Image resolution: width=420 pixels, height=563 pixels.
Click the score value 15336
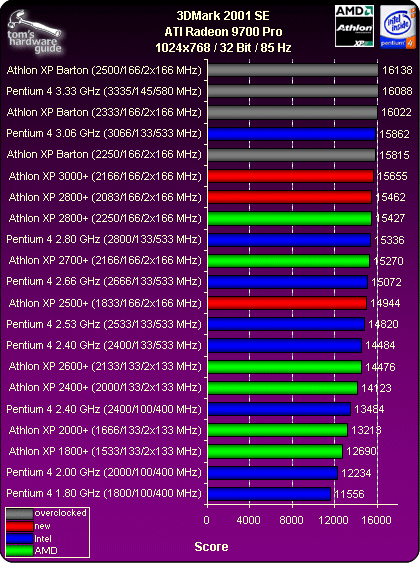pyautogui.click(x=389, y=240)
